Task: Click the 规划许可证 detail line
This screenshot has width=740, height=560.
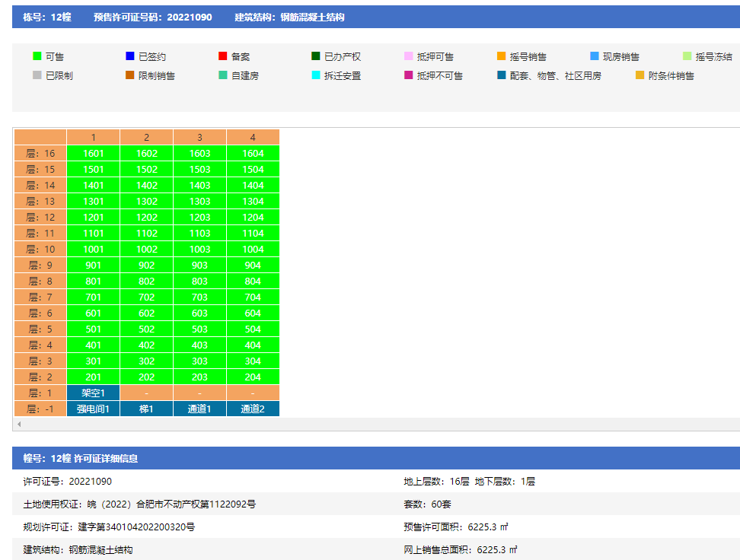Action: (109, 527)
